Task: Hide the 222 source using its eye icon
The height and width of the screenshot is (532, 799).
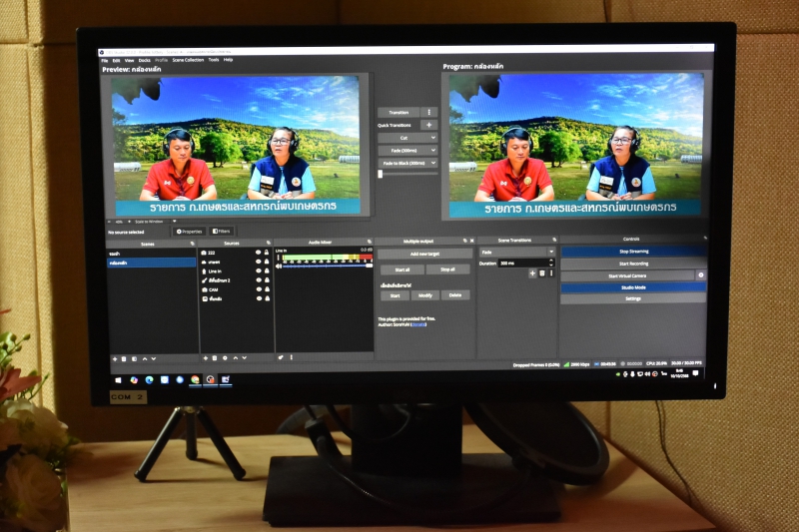Action: coord(258,253)
